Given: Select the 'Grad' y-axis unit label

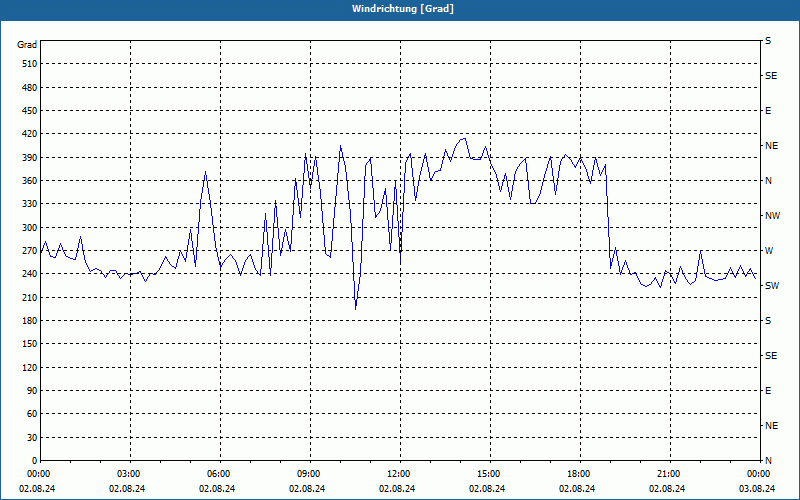Looking at the screenshot, I should click(x=27, y=45).
